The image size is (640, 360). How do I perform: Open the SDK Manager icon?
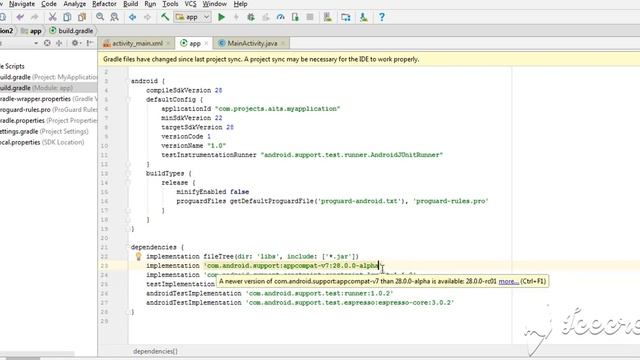(x=363, y=17)
